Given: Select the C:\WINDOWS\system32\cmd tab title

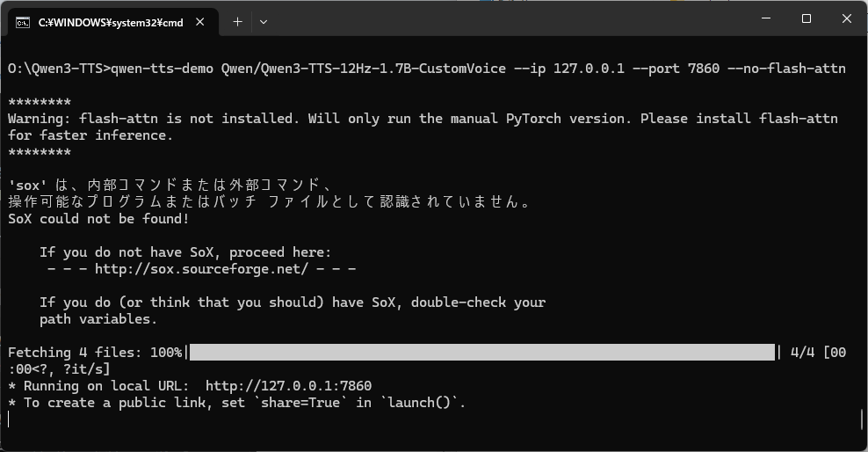Looking at the screenshot, I should tap(111, 23).
